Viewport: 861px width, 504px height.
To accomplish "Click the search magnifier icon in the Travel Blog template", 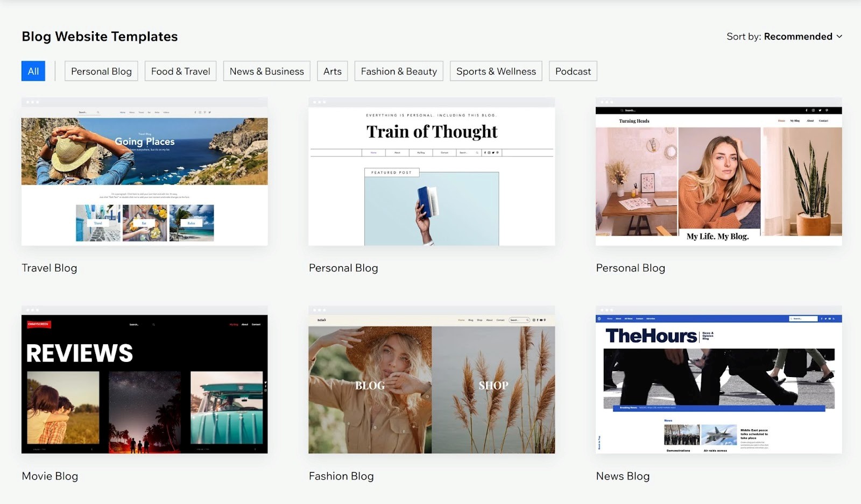I will pyautogui.click(x=98, y=112).
